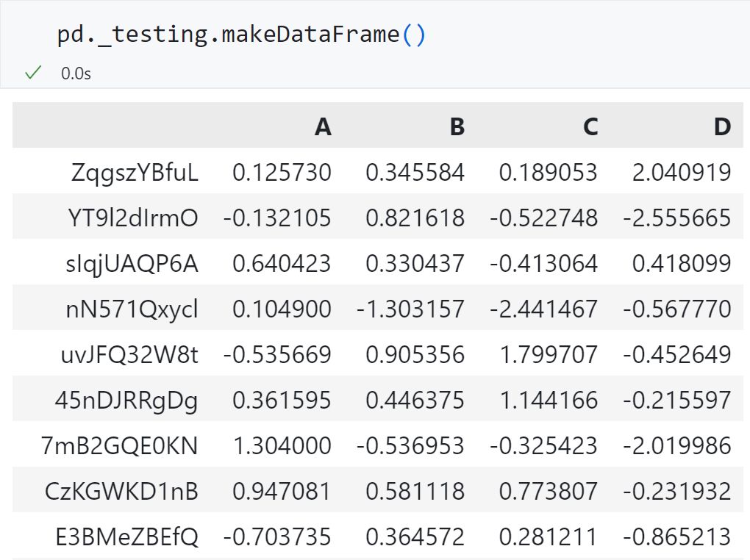Click cell value 0.364572
Image resolution: width=750 pixels, height=560 pixels.
[415, 536]
